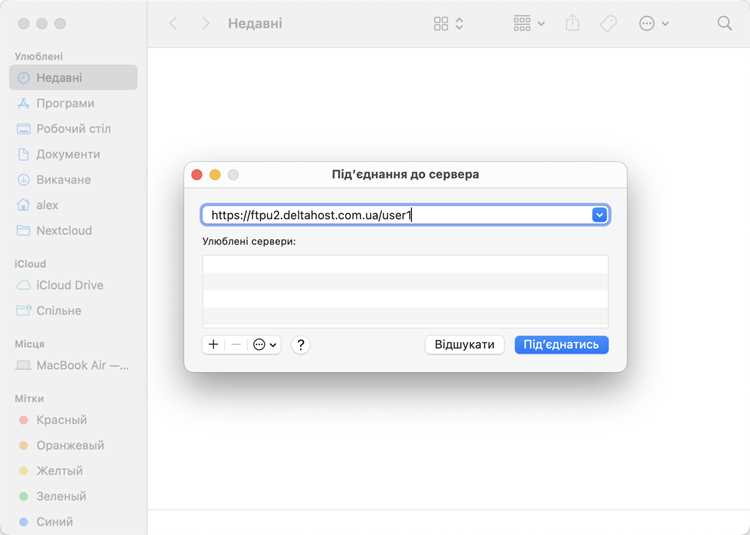Open the Finder action ellipsis menu
This screenshot has height=535, width=750.
click(x=653, y=23)
